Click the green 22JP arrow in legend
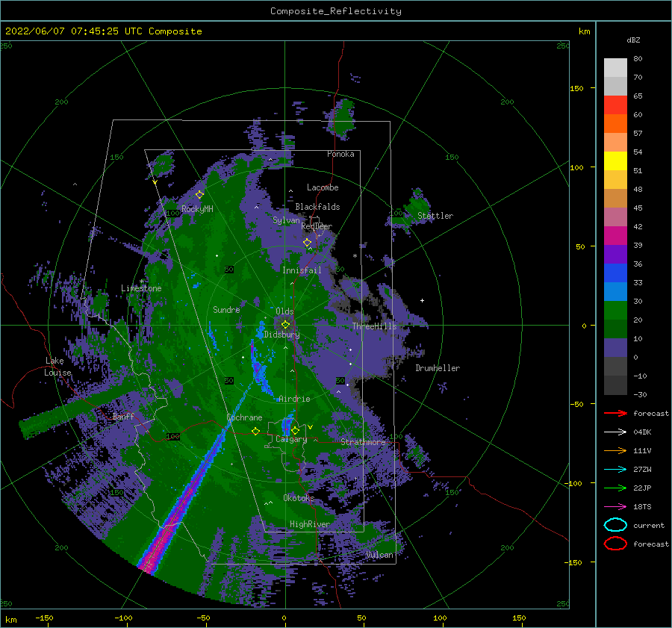The width and height of the screenshot is (672, 628). tap(615, 488)
